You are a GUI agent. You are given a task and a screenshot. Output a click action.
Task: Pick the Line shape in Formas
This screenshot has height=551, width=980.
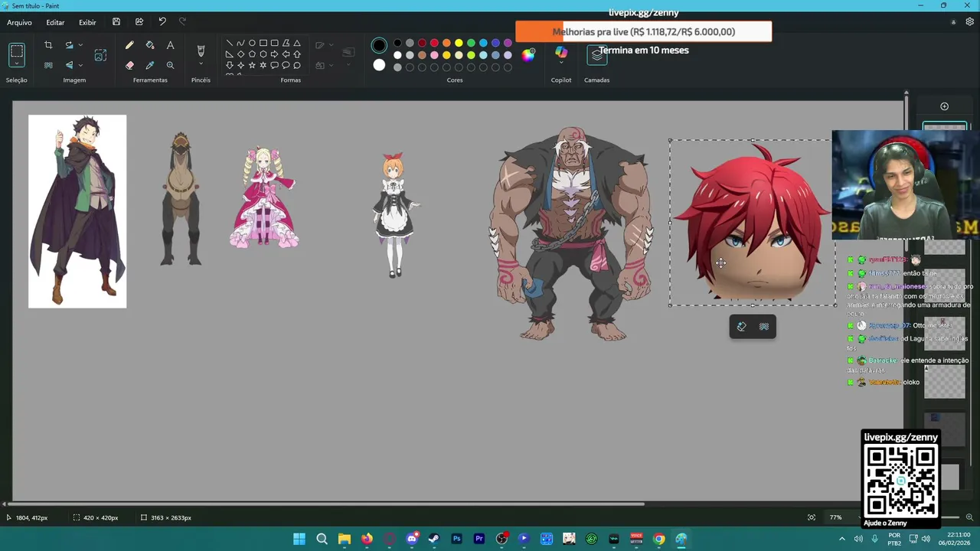pos(229,43)
